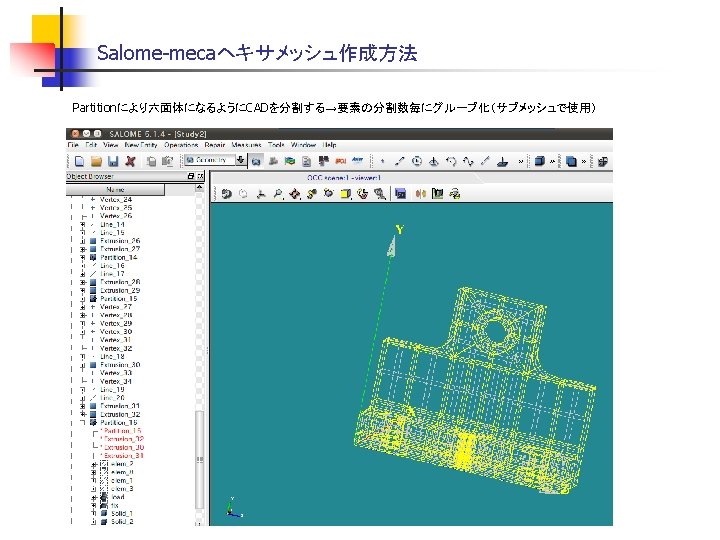The image size is (720, 540).
Task: Click the New document icon in SALOME toolbar
Action: (79, 161)
